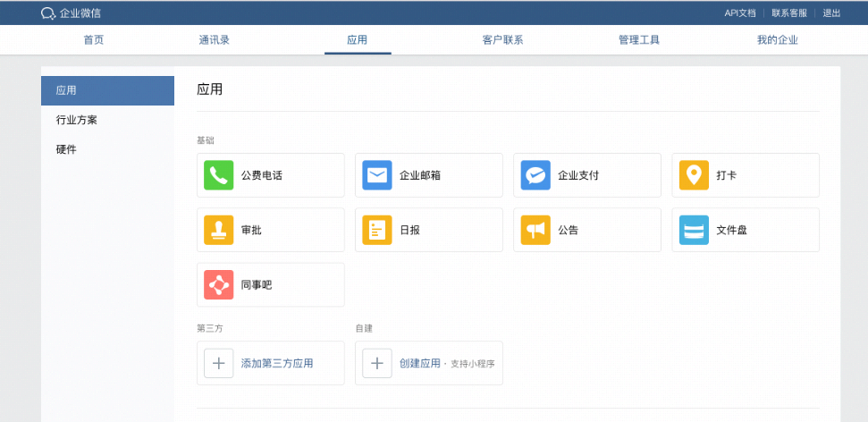Click the 企业微信 logo in header
Image resolution: width=868 pixels, height=422 pixels.
71,13
